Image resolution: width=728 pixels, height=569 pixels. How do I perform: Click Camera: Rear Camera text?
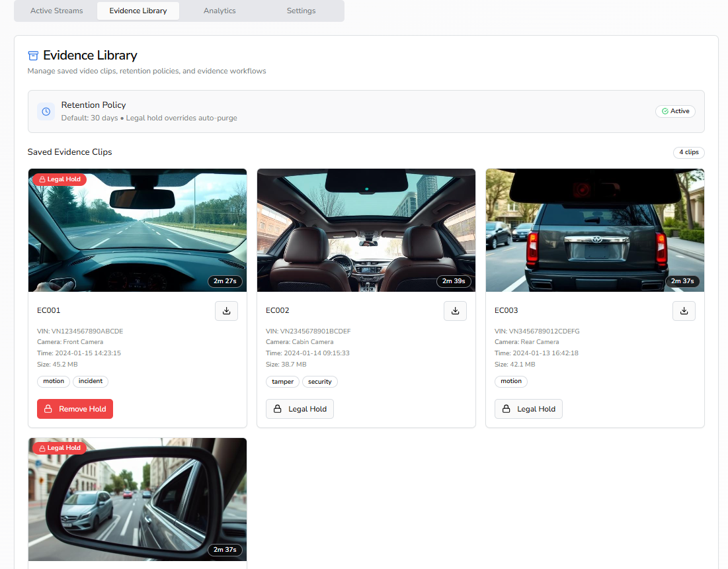[527, 342]
